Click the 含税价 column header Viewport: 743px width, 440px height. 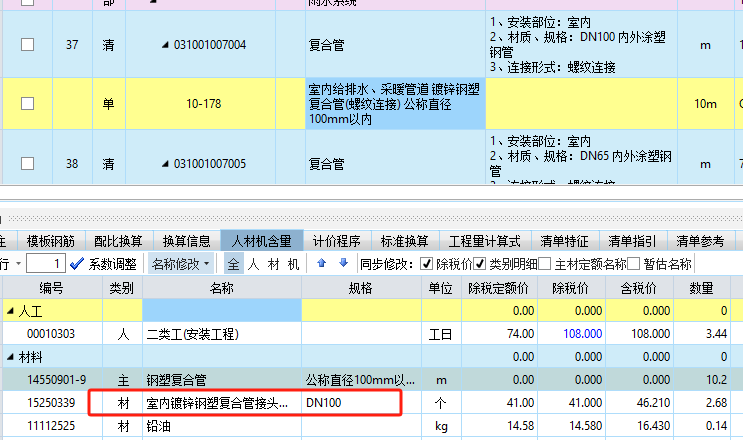(639, 288)
